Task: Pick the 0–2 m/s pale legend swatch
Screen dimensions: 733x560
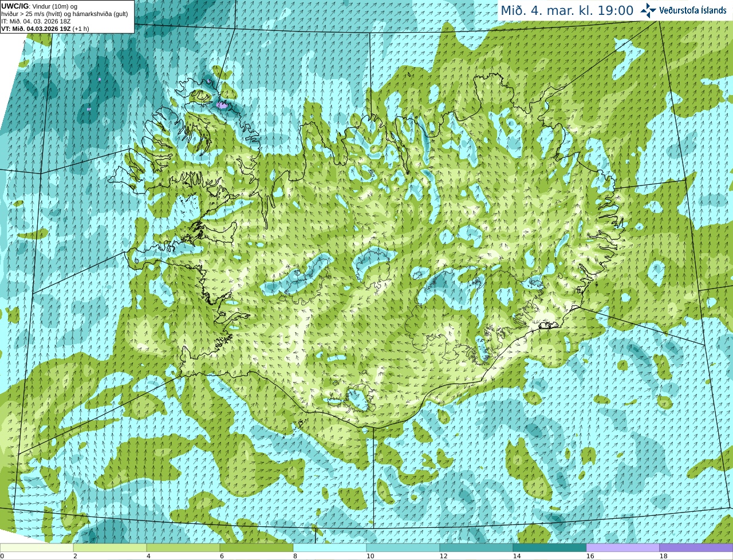Action: coord(37,547)
